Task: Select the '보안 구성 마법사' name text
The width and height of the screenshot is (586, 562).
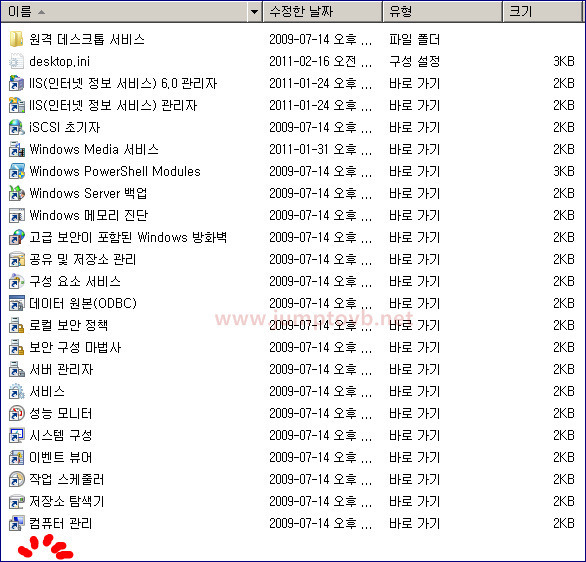Action: pos(75,348)
